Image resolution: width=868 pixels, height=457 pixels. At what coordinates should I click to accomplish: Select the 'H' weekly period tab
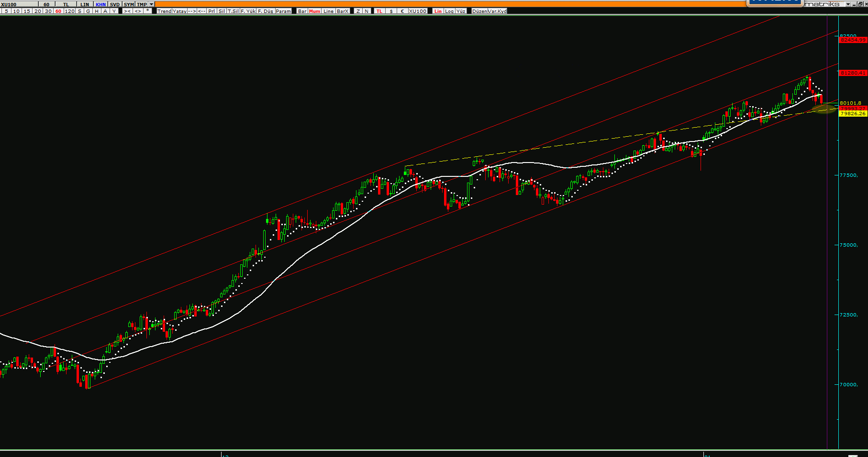tap(97, 11)
